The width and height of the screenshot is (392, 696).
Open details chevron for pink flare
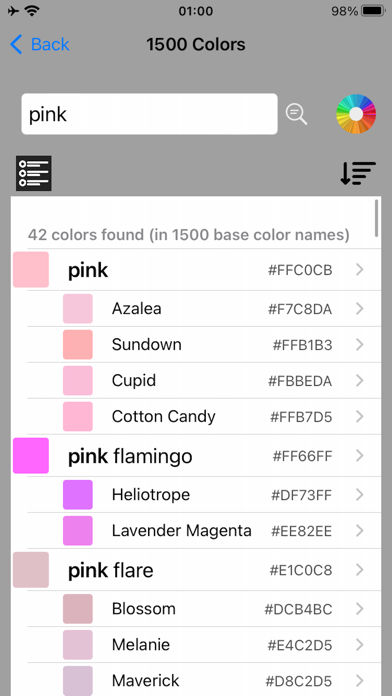(x=360, y=569)
